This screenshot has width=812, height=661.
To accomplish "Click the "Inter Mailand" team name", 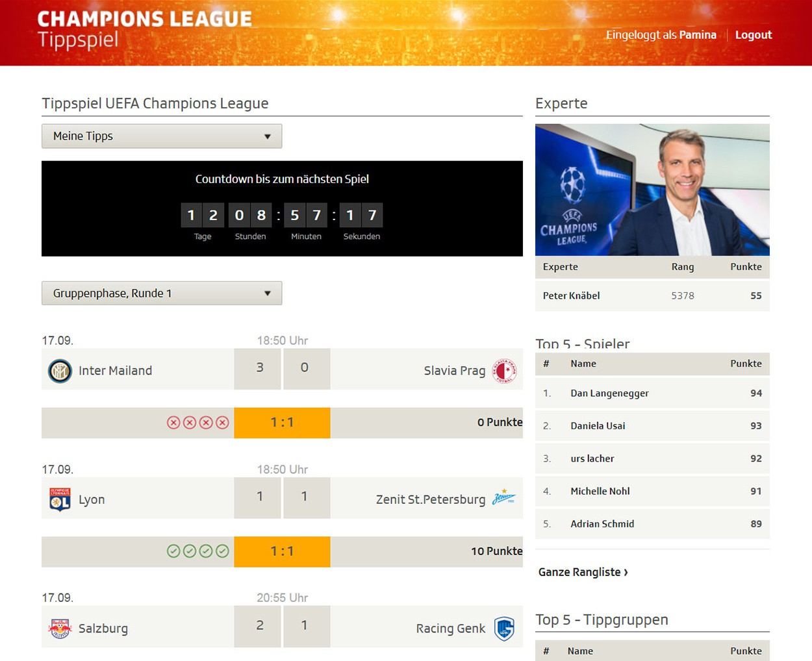I will click(x=115, y=371).
